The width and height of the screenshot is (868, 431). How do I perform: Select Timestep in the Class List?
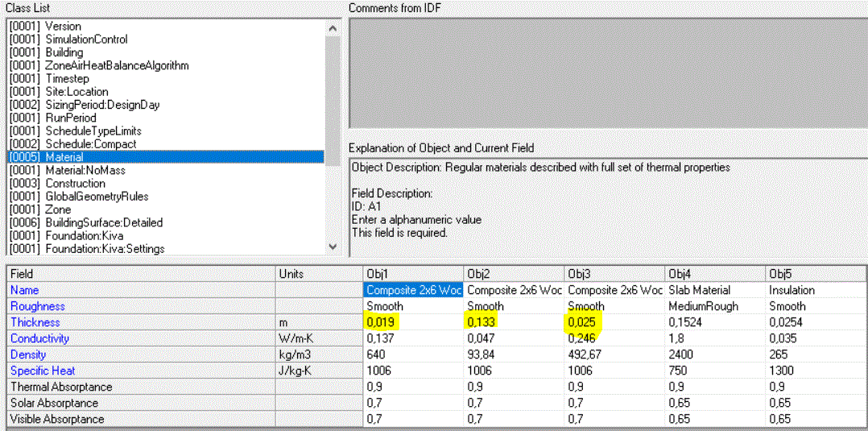(166, 79)
